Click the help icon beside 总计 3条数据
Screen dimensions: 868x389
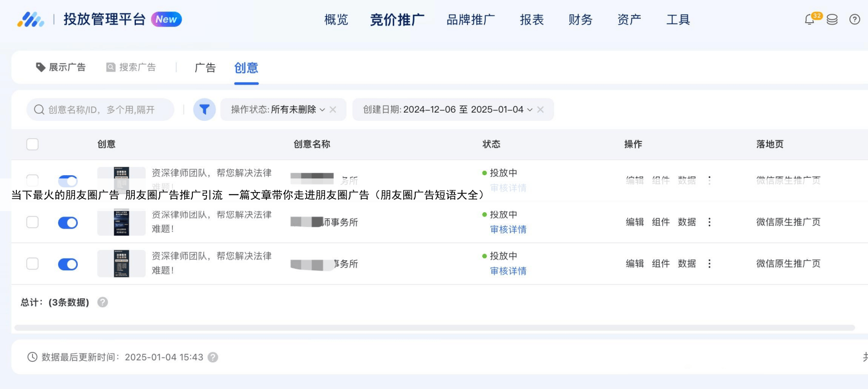[102, 302]
